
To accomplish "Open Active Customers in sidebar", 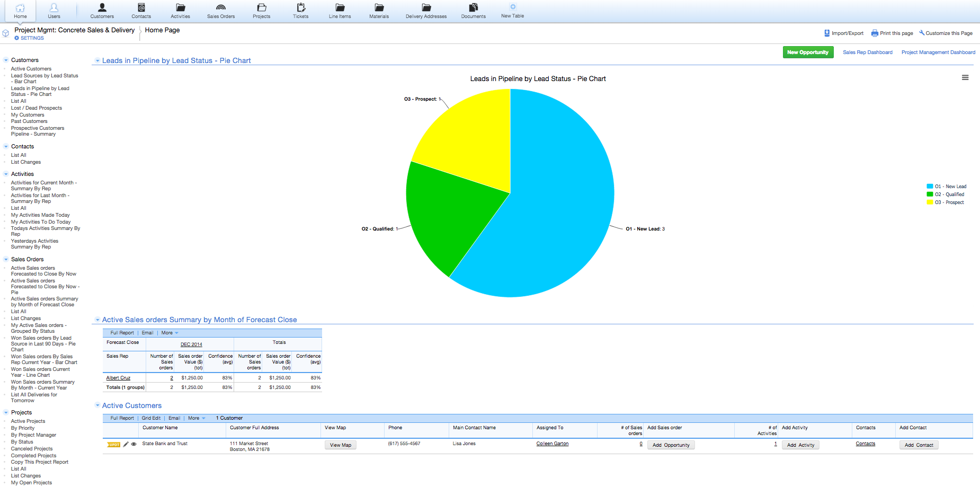I will pos(31,69).
